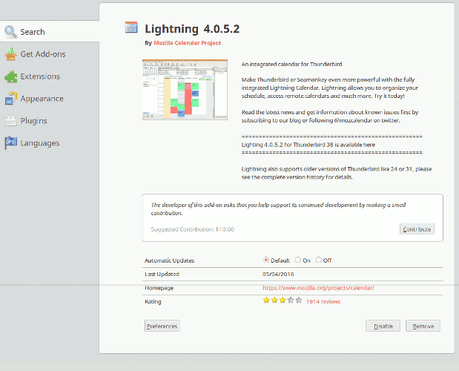Click the Languages flag icon

[x=11, y=143]
